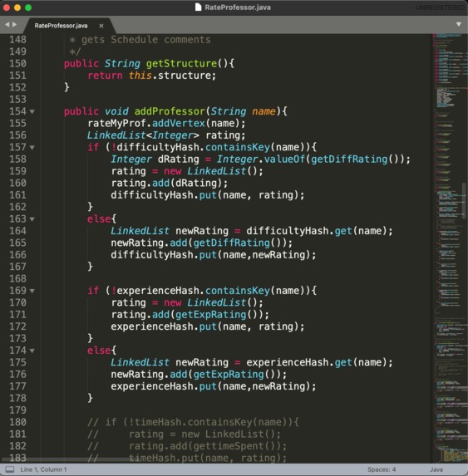Click the minimap code overview
Viewport: 468px width, 476px height.
click(450, 248)
